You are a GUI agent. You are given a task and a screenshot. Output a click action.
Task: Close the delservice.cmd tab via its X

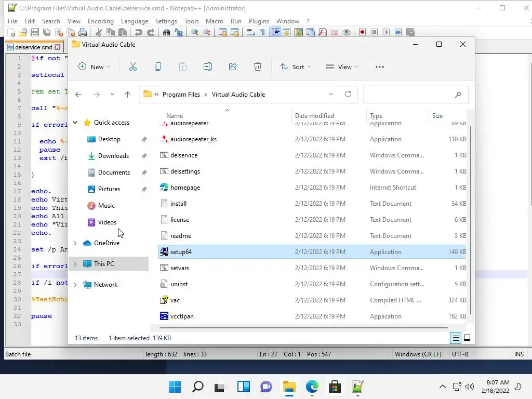coord(58,47)
